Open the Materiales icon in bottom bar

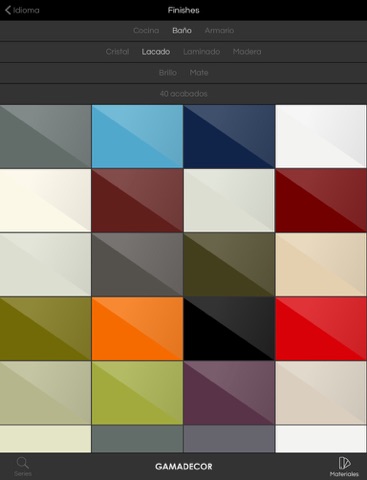tap(344, 463)
